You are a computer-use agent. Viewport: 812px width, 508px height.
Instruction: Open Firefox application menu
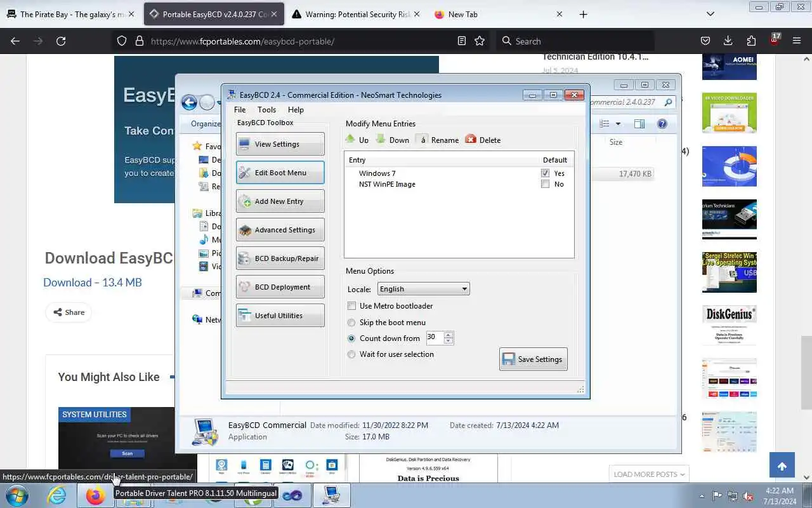[x=797, y=41]
